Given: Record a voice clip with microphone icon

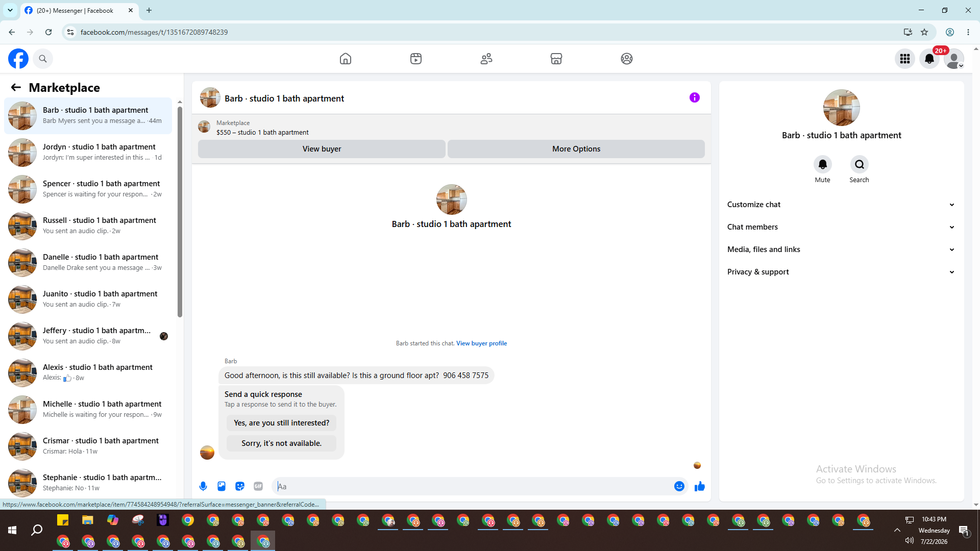Looking at the screenshot, I should coord(203,486).
